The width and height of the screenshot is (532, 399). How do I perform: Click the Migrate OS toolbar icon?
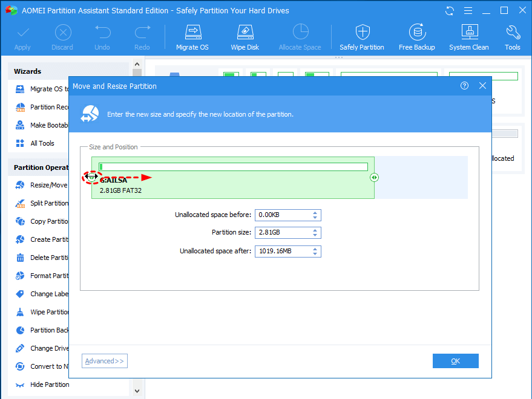(192, 37)
